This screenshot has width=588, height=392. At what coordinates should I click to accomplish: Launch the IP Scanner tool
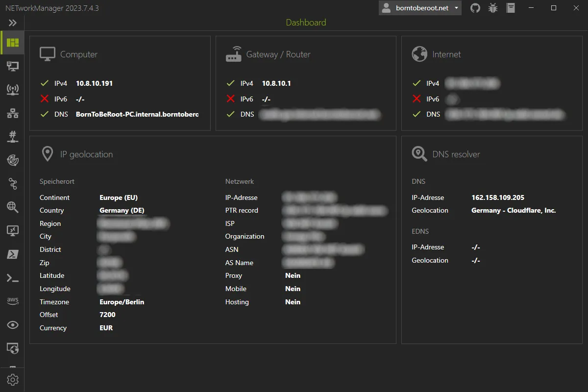(12, 113)
